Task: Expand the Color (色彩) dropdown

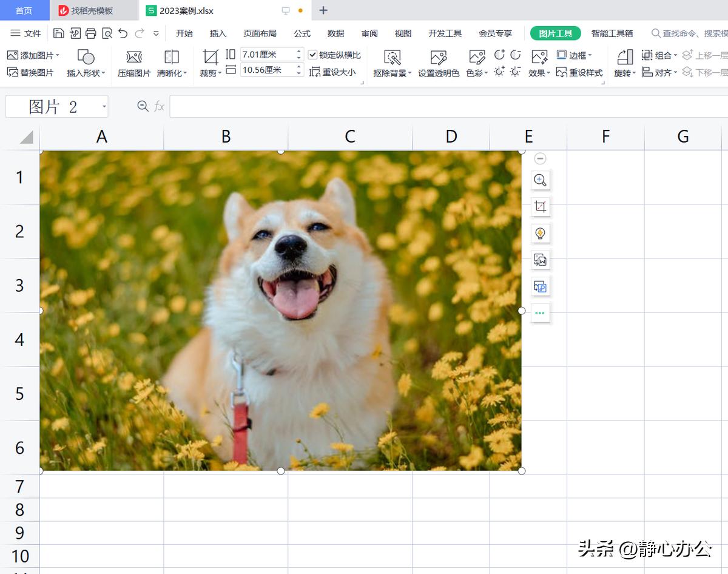Action: pyautogui.click(x=477, y=73)
